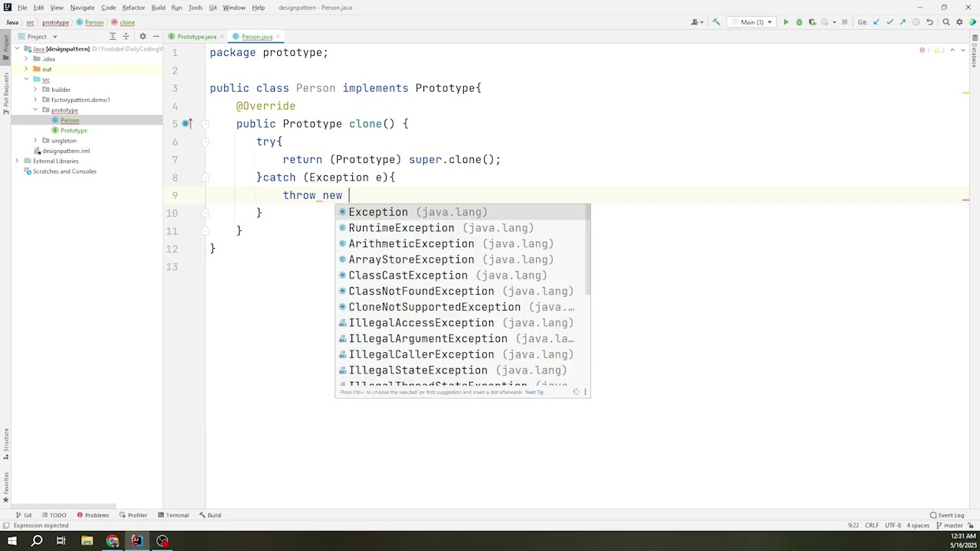Image resolution: width=980 pixels, height=551 pixels.
Task: Go to previous highlighted error arrow
Action: click(x=952, y=51)
